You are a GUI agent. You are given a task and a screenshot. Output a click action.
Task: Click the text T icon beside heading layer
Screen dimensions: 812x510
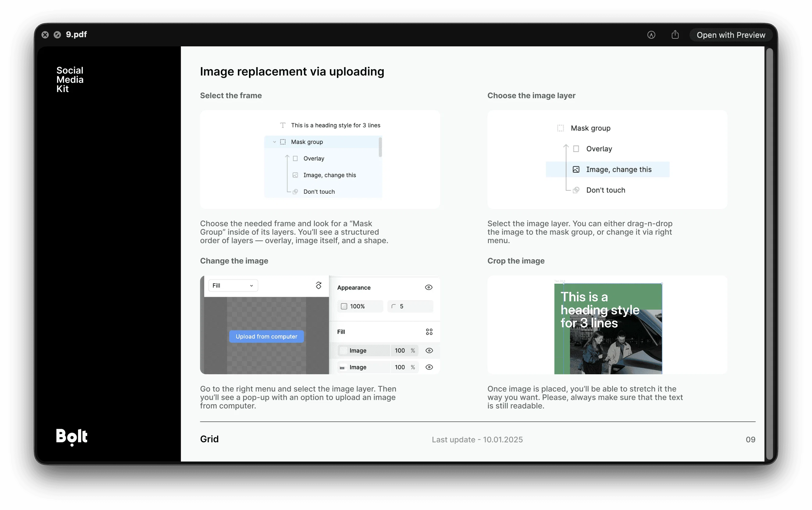(x=283, y=125)
